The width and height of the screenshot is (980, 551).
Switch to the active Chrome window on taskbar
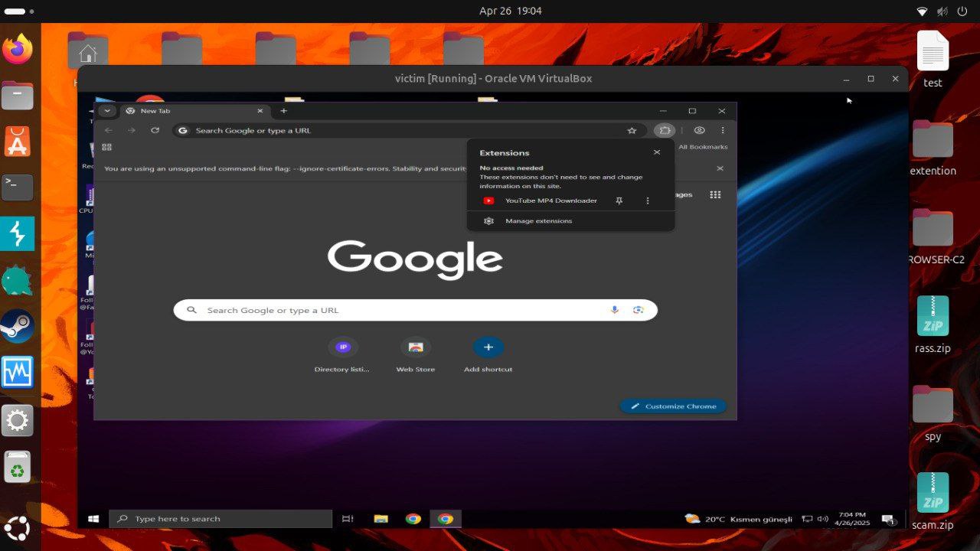446,519
